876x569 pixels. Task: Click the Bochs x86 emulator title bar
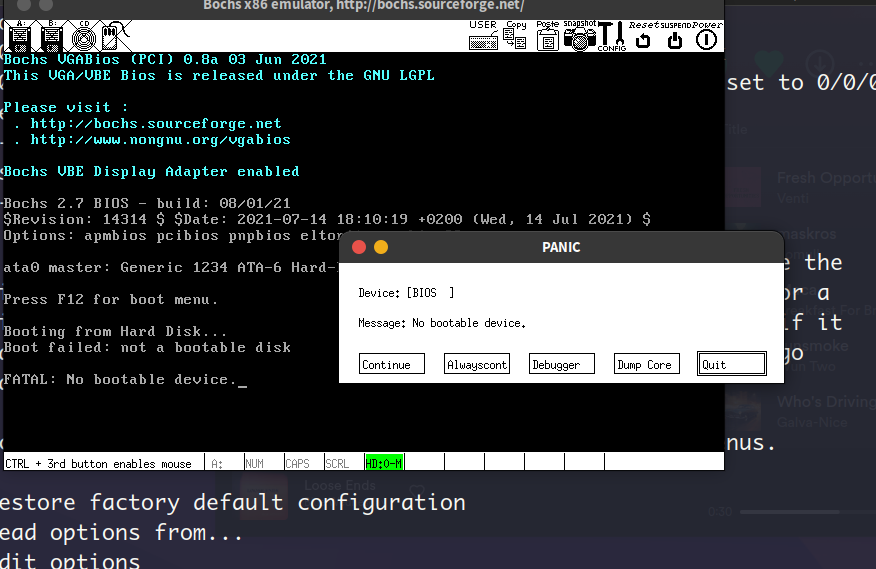click(364, 6)
